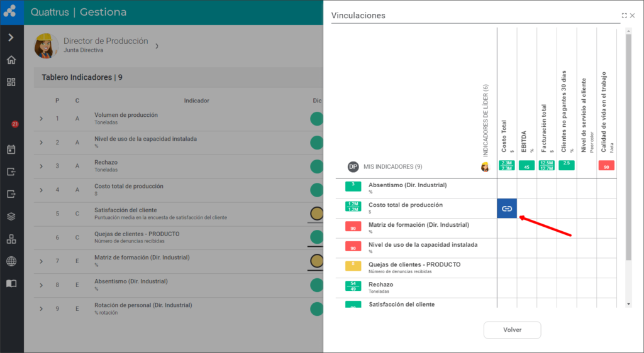644x353 pixels.
Task: Expand chevron next to Director de Producción
Action: [157, 46]
